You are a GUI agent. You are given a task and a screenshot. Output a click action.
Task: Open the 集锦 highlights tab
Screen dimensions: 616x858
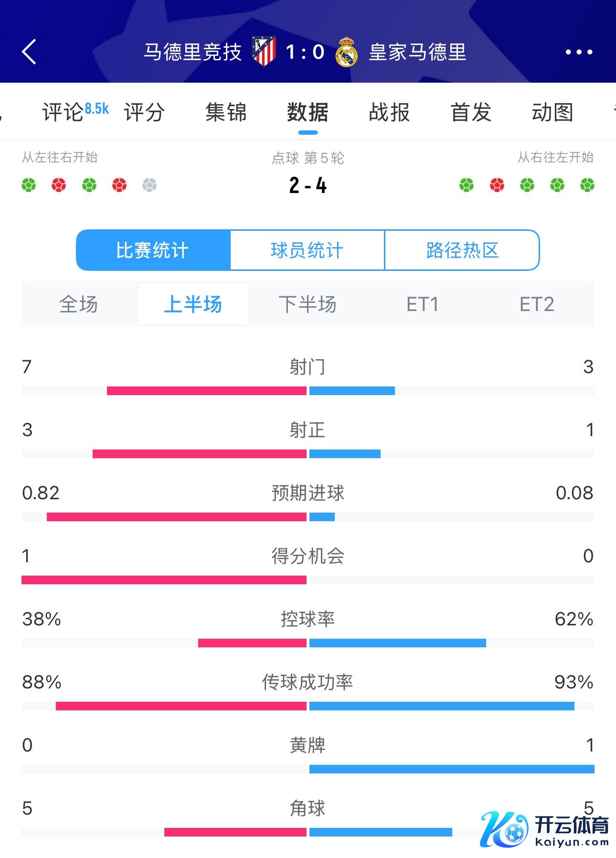tap(226, 112)
